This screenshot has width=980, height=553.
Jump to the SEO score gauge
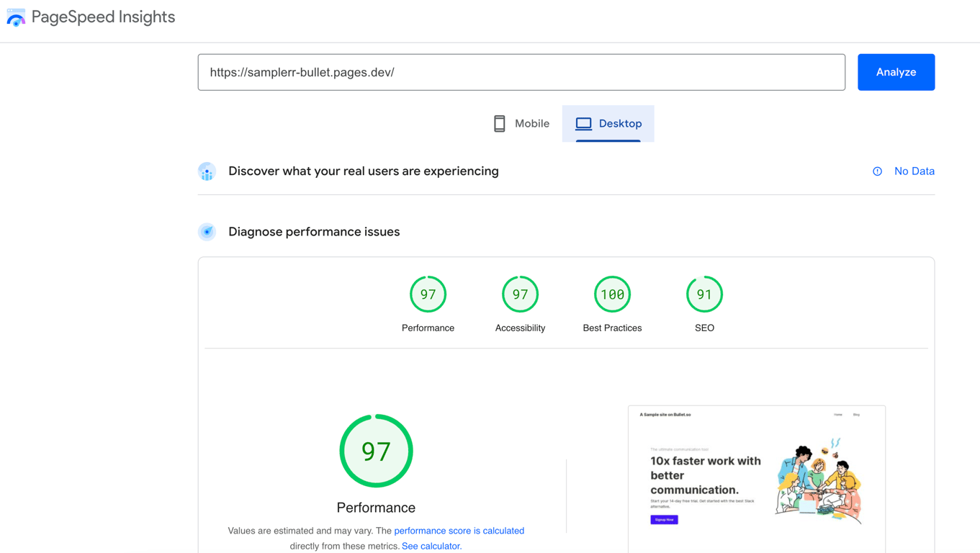click(x=704, y=295)
